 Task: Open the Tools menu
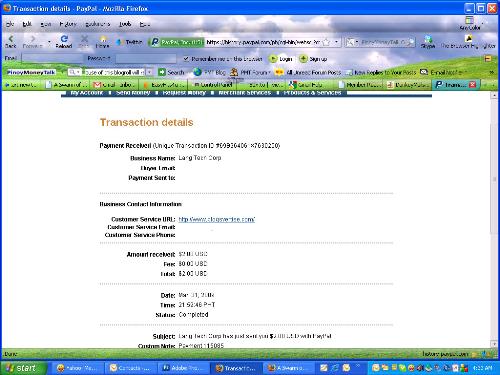click(x=125, y=24)
